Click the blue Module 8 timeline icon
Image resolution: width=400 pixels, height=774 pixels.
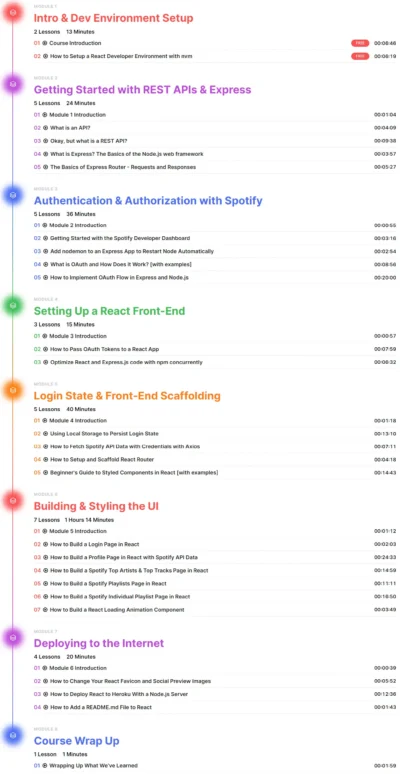(13, 735)
